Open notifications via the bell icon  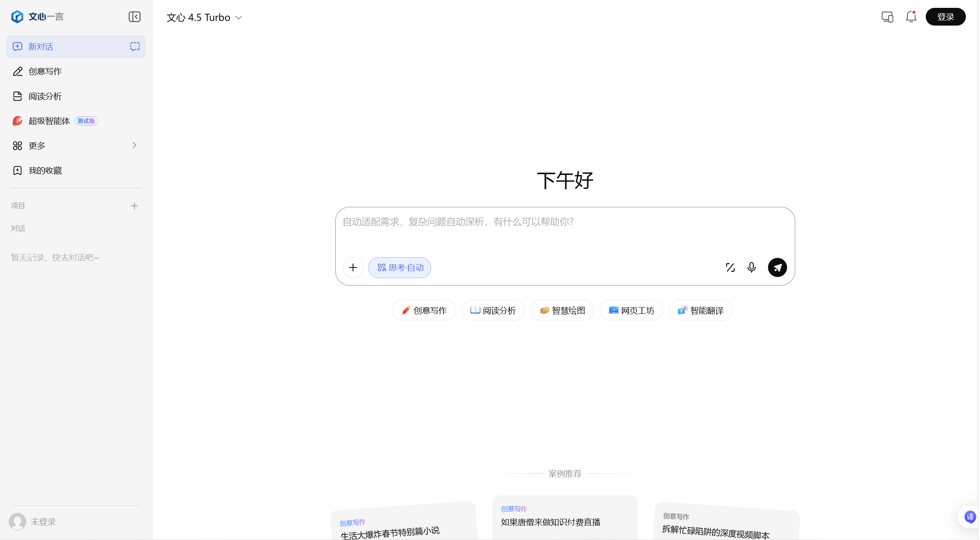[910, 17]
